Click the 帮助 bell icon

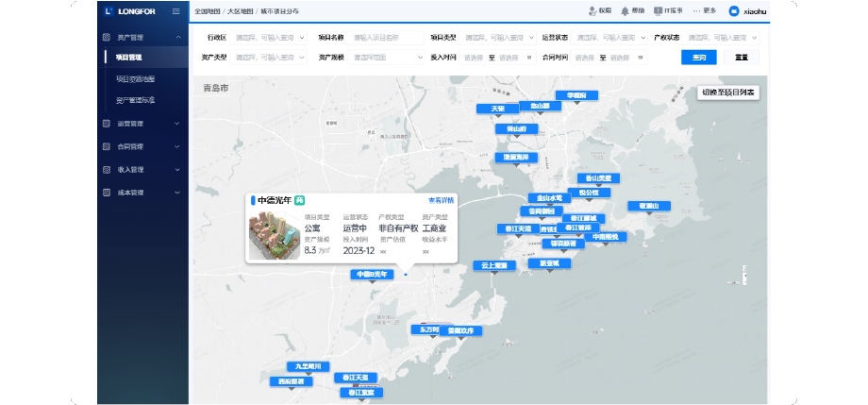625,11
